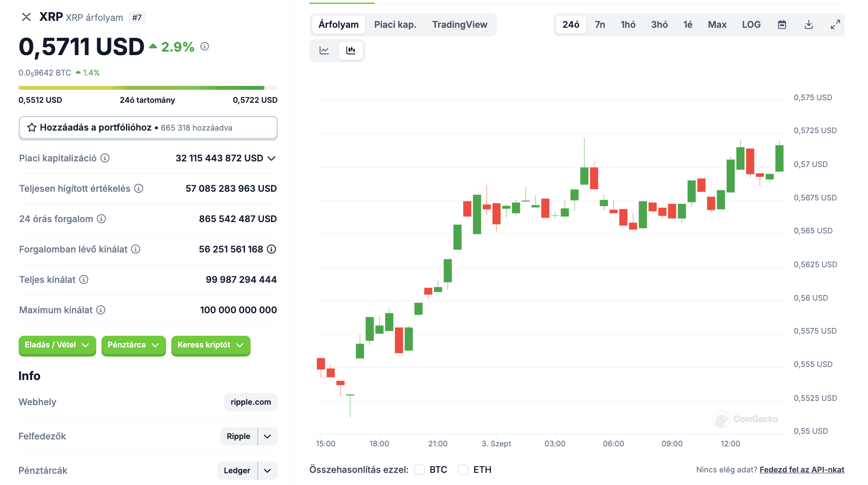Image resolution: width=868 pixels, height=485 pixels.
Task: Toggle LOG scale on the chart
Action: coord(751,25)
